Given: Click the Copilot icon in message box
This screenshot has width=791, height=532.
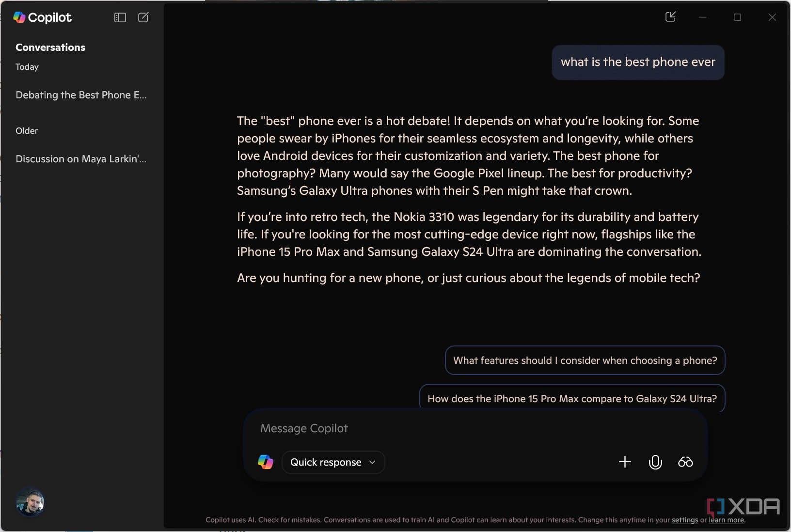Looking at the screenshot, I should pos(266,462).
